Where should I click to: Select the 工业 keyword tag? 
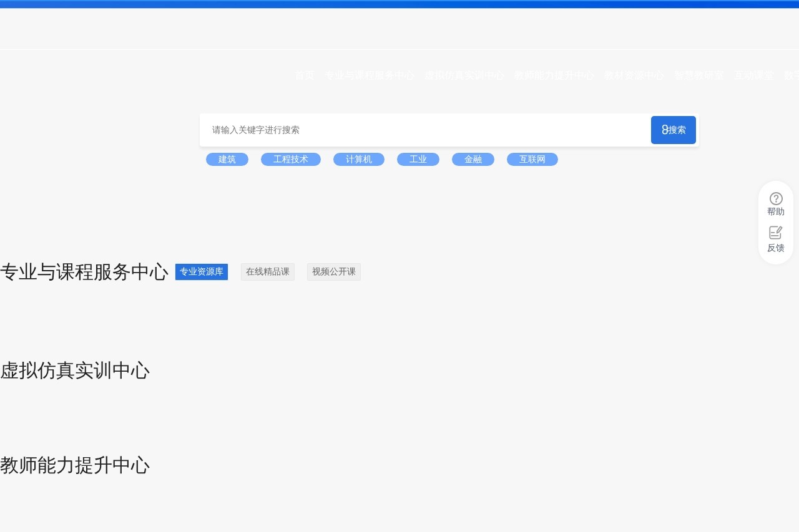point(418,160)
